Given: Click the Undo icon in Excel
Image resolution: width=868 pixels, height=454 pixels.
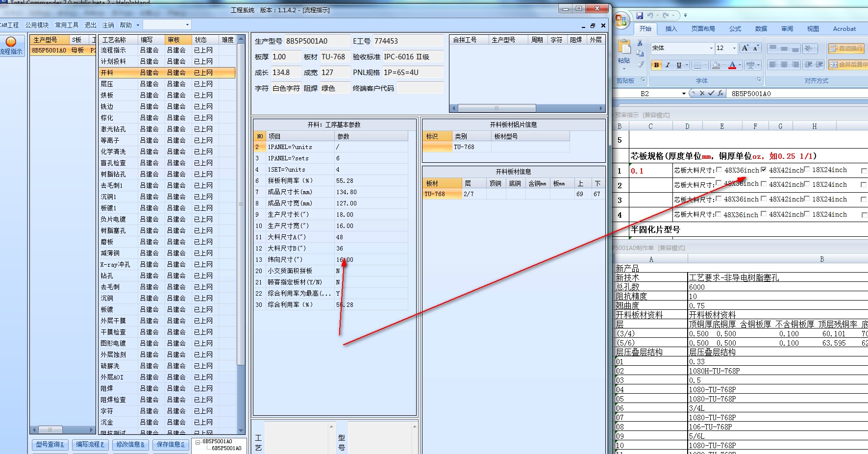Looking at the screenshot, I should click(x=650, y=16).
